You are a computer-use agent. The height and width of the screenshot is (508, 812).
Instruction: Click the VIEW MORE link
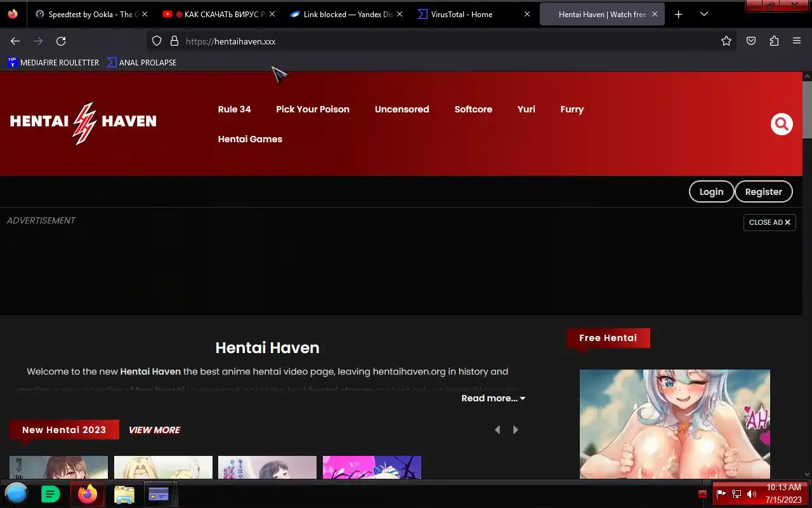[x=154, y=430]
